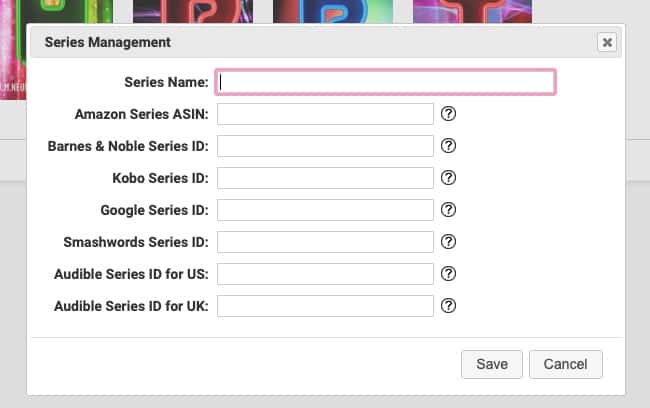Screen dimensions: 650x408
Task: Focus the Series Name input field
Action: [386, 82]
